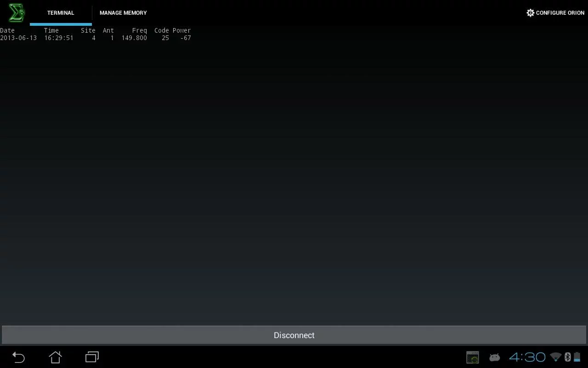The width and height of the screenshot is (588, 368).
Task: Switch to the Terminal tab
Action: 61,13
